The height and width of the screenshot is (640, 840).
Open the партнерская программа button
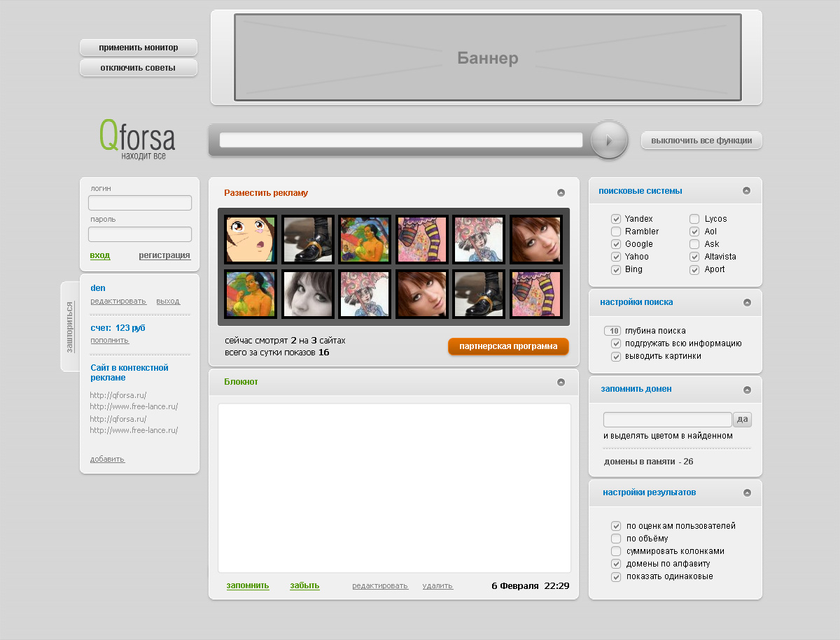[x=508, y=346]
